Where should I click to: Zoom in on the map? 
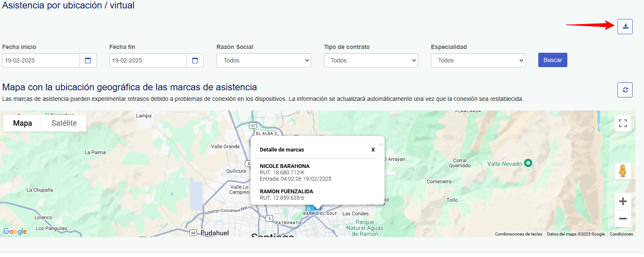[x=623, y=202]
